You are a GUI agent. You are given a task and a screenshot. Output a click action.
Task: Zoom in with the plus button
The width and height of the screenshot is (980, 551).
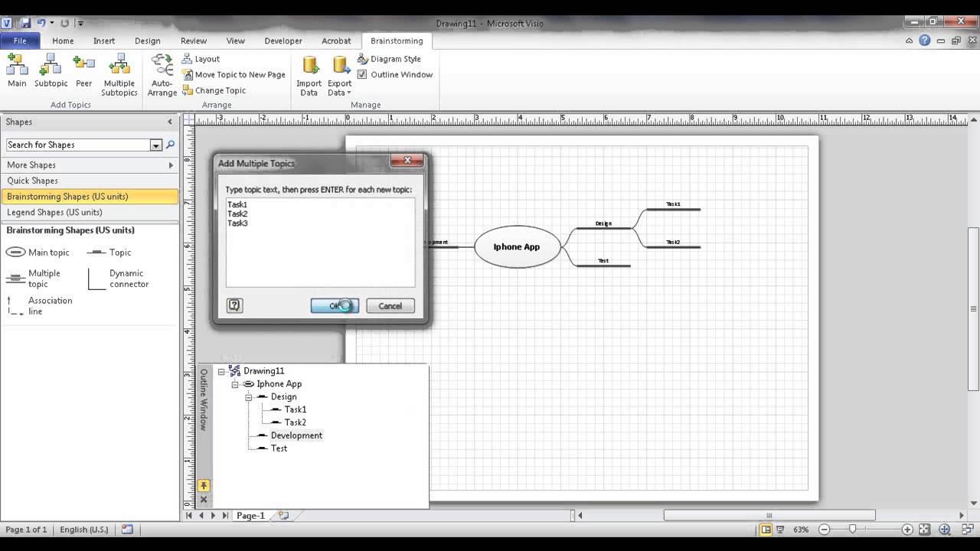[907, 530]
